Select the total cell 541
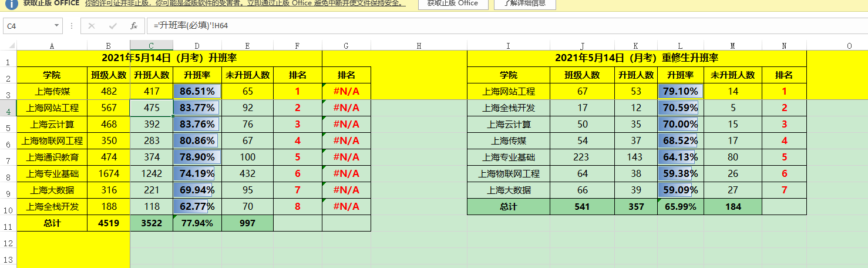This screenshot has height=268, width=868. coord(582,207)
